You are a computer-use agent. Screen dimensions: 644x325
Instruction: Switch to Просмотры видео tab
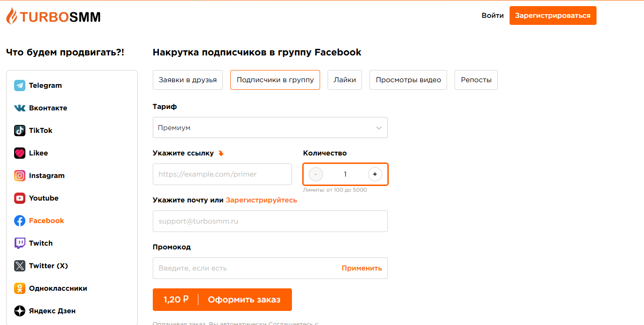[x=408, y=80]
